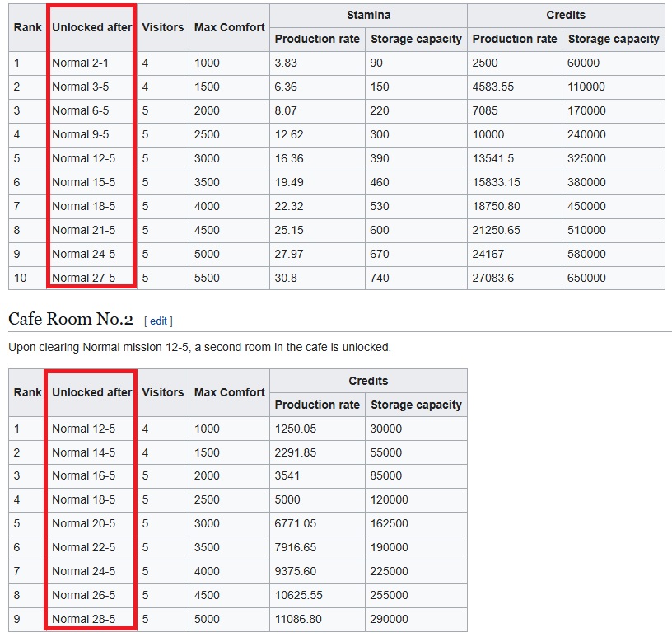Click the 'Normal 9-5' cell
This screenshot has width=672, height=637.
click(80, 134)
